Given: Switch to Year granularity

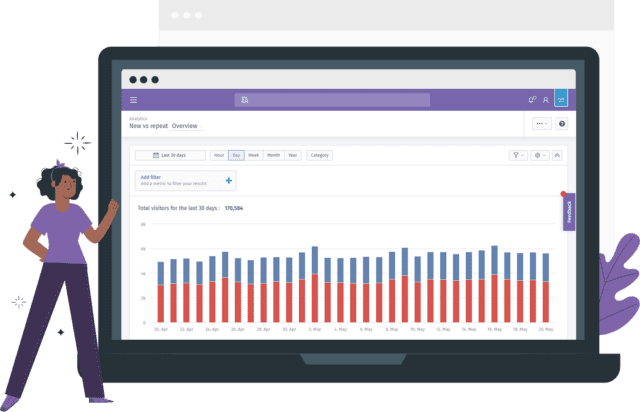Looking at the screenshot, I should click(x=292, y=155).
